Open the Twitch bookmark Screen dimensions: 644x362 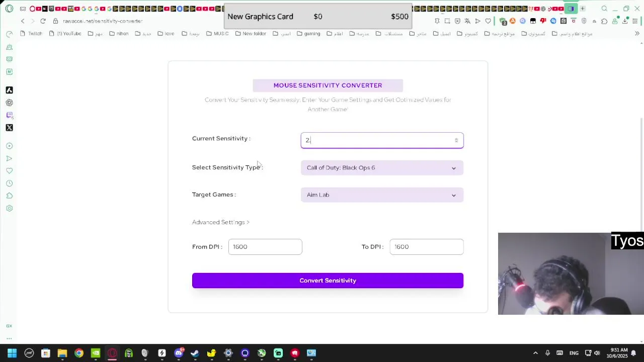point(32,34)
